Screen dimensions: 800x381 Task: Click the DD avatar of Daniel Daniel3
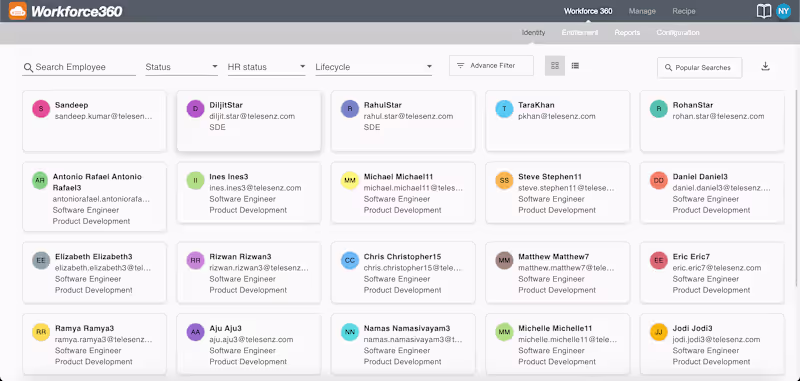(659, 181)
